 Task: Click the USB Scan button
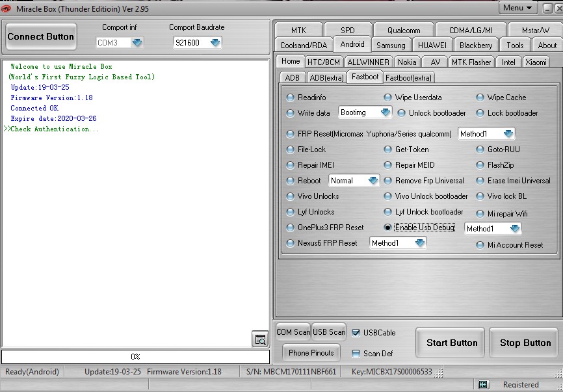pyautogui.click(x=328, y=332)
